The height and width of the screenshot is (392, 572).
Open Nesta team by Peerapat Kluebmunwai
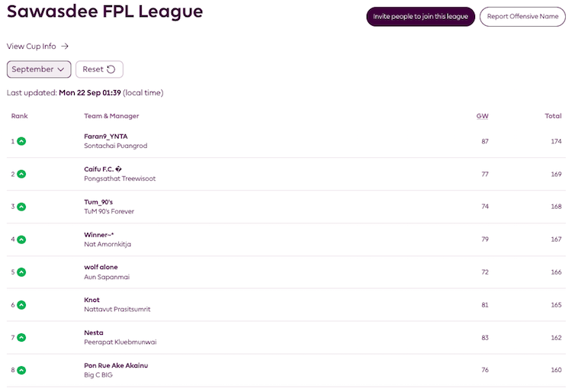point(94,333)
